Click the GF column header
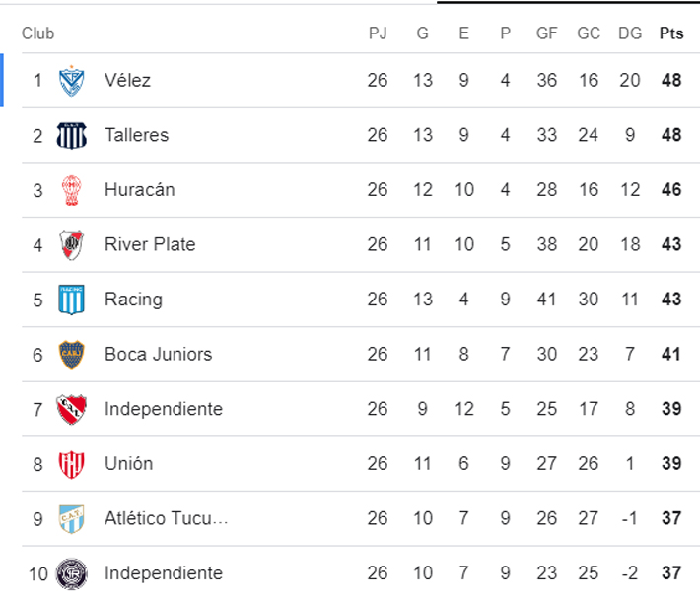The height and width of the screenshot is (600, 700). (547, 33)
